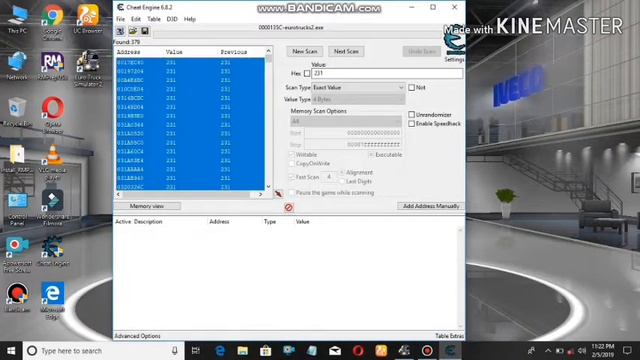Open the process list icon in Cheat Engine
640x360 pixels.
pyautogui.click(x=120, y=31)
